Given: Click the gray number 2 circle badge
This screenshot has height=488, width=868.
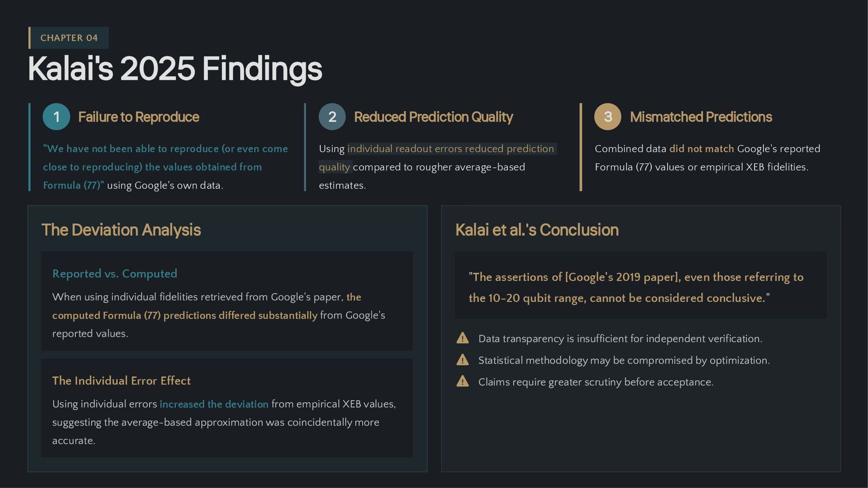Looking at the screenshot, I should [332, 117].
